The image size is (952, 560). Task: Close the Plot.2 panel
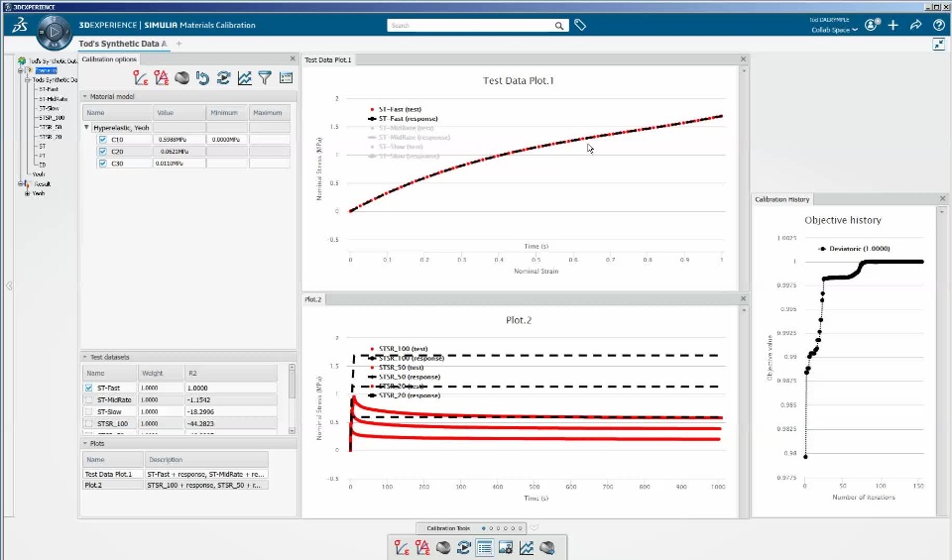pos(743,298)
